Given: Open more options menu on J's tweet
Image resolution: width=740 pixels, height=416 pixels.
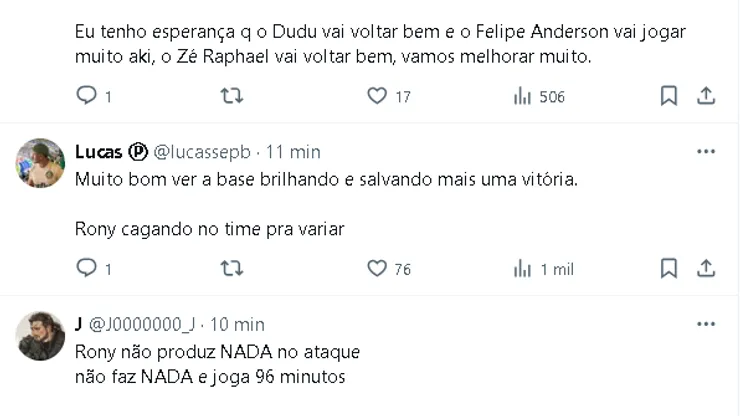Looking at the screenshot, I should tap(706, 324).
